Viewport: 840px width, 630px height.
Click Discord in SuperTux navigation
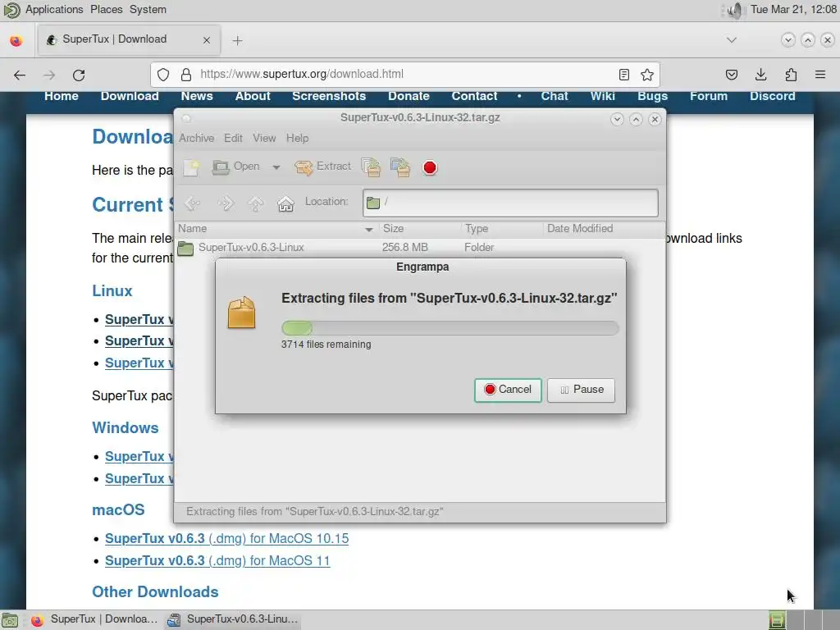coord(772,96)
